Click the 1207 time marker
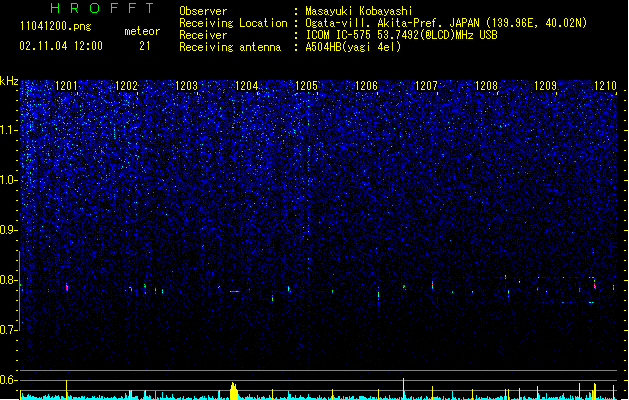Screen dimensions: 629x400 point(426,86)
